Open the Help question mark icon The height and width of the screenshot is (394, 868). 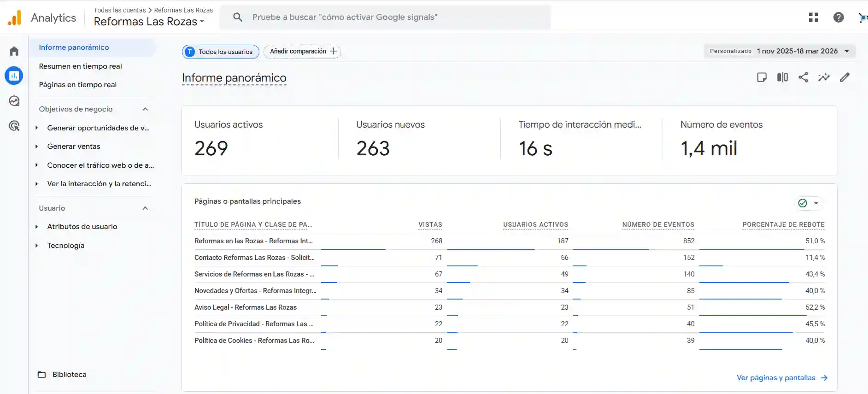839,18
